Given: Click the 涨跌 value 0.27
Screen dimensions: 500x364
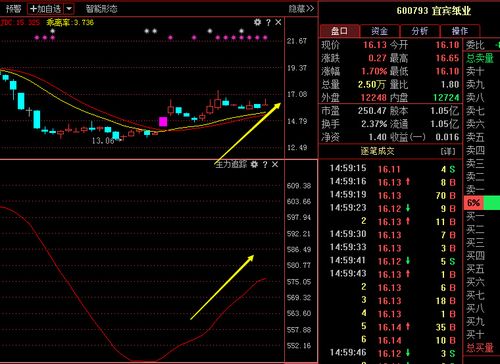Looking at the screenshot, I should coord(377,58).
